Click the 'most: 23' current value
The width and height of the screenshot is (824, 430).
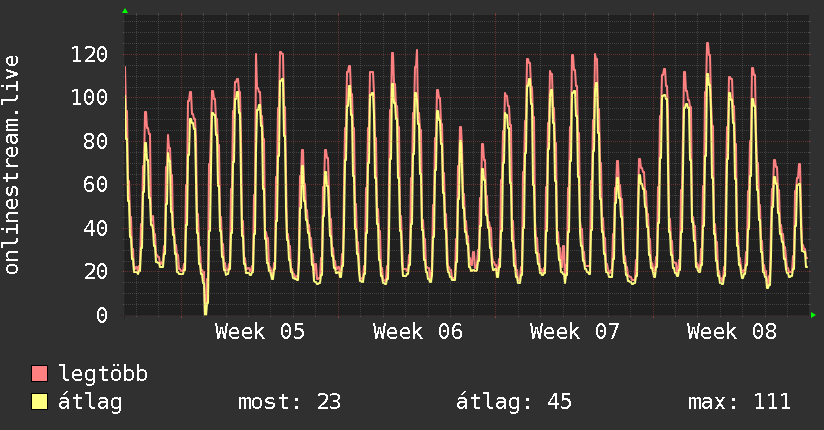click(x=290, y=402)
